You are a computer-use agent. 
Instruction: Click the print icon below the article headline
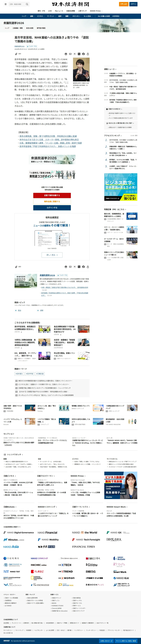click(66, 54)
